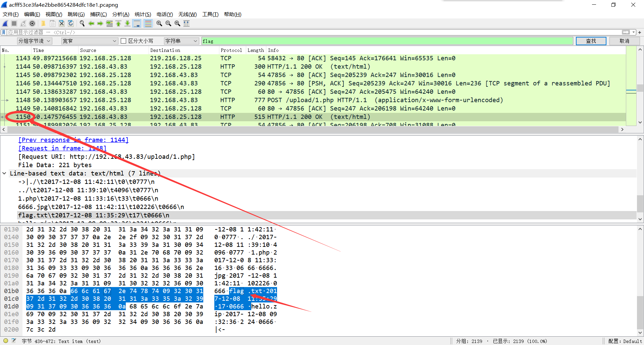The image size is (644, 345).
Task: Select packet 1148 POST /upload/1.php row
Action: click(313, 100)
